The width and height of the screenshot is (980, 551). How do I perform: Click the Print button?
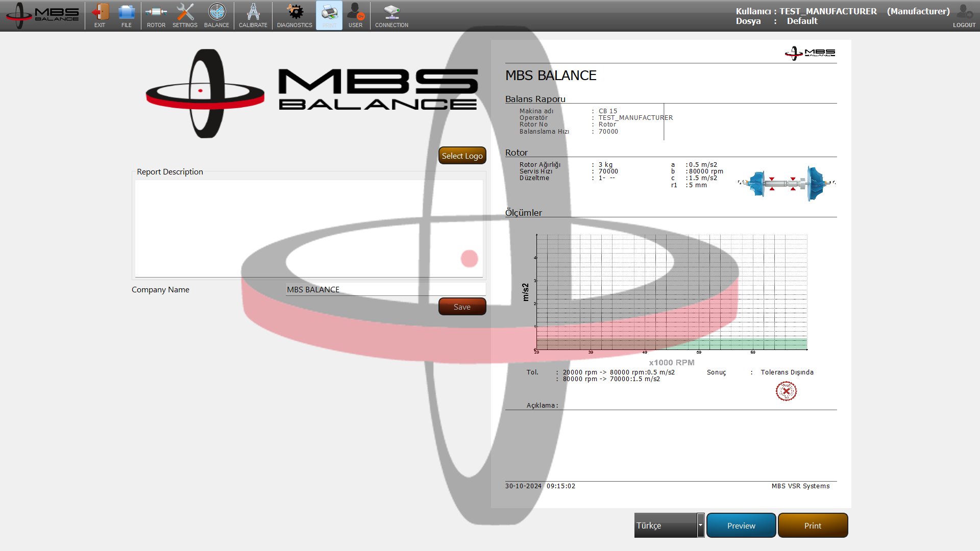(x=812, y=525)
